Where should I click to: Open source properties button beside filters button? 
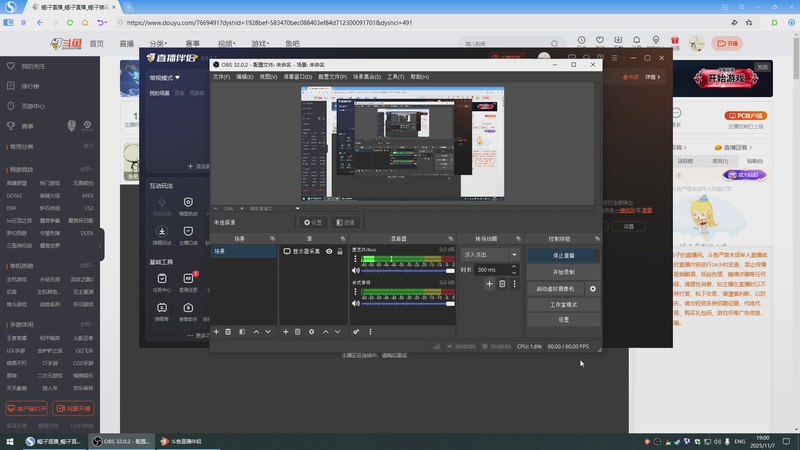pyautogui.click(x=313, y=222)
